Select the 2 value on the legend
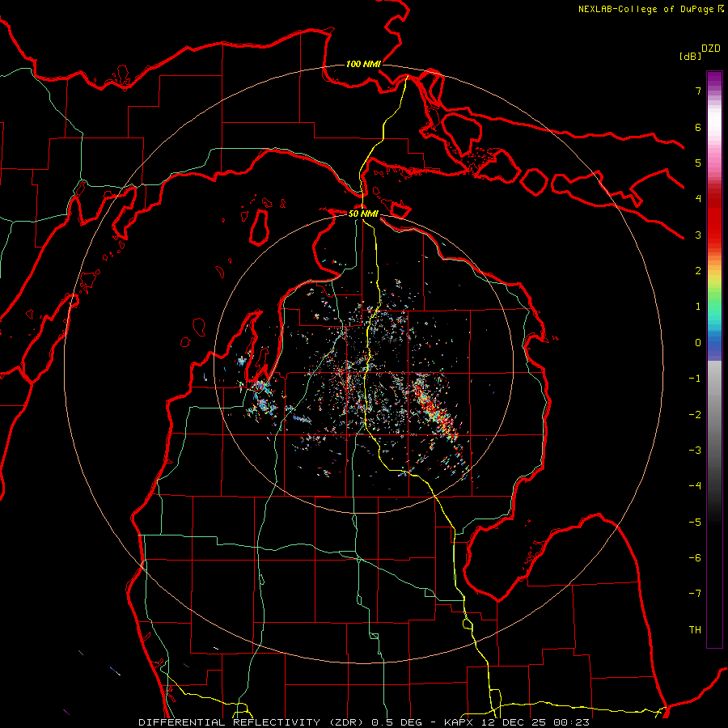 coord(698,271)
